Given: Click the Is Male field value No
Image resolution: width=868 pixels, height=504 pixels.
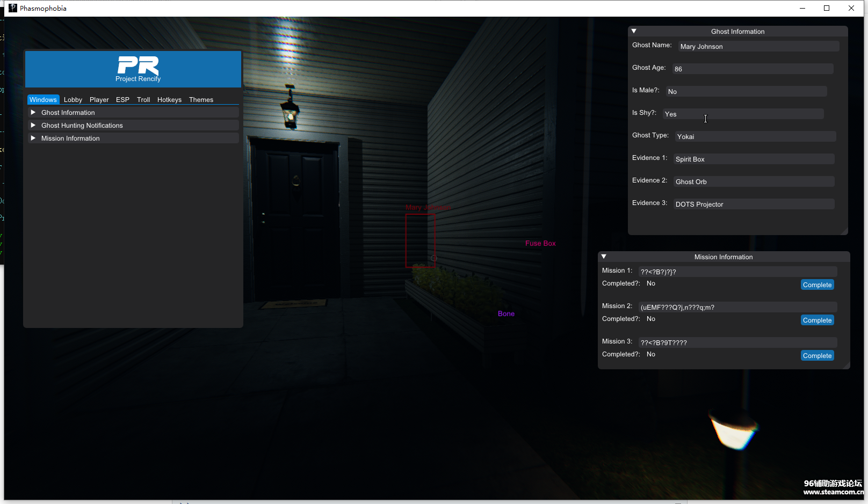Looking at the screenshot, I should (x=746, y=92).
